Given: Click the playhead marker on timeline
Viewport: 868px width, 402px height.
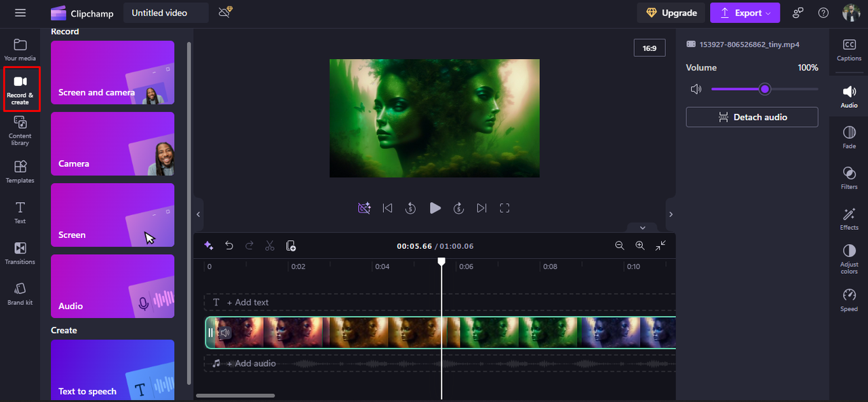Looking at the screenshot, I should pos(441,261).
